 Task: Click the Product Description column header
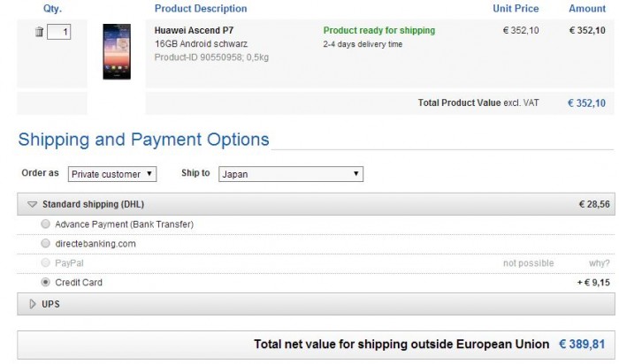click(x=201, y=9)
